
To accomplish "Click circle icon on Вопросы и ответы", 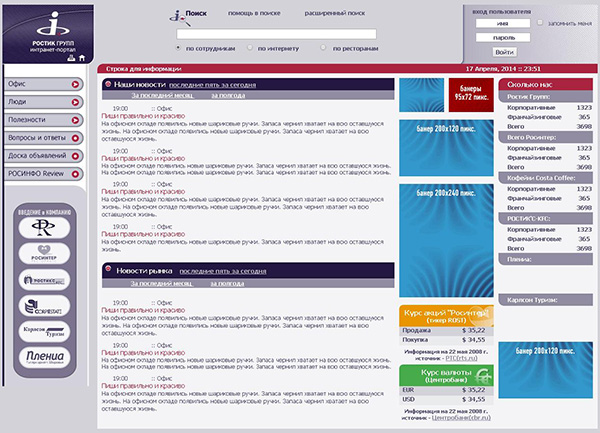I will click(75, 138).
